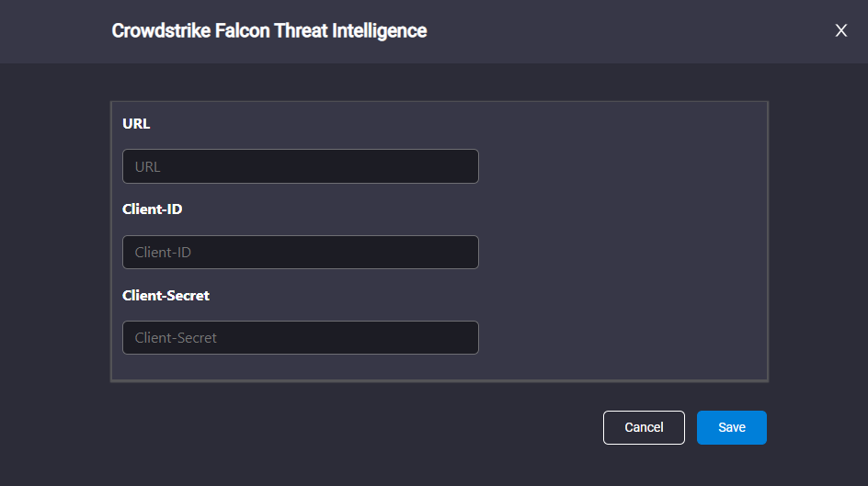This screenshot has height=486, width=868.
Task: Select the Client-Secret input field
Action: coord(301,338)
